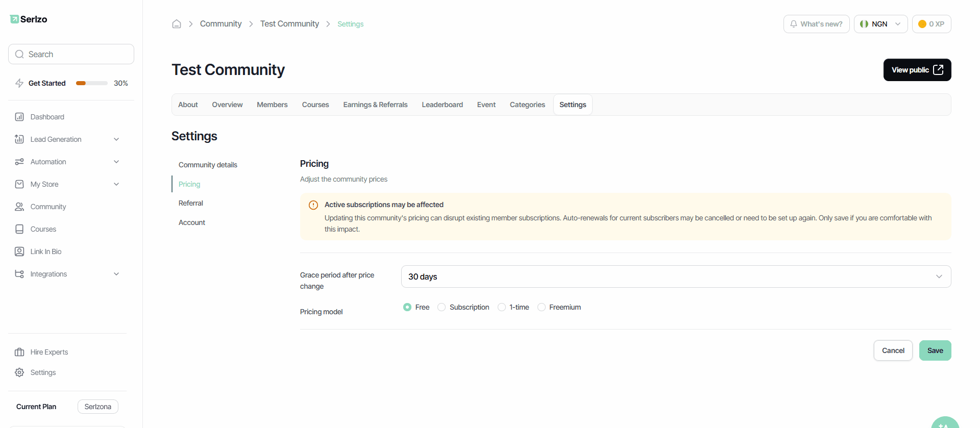Open the Earnings & Referrals tab
The height and width of the screenshot is (428, 980).
(375, 105)
